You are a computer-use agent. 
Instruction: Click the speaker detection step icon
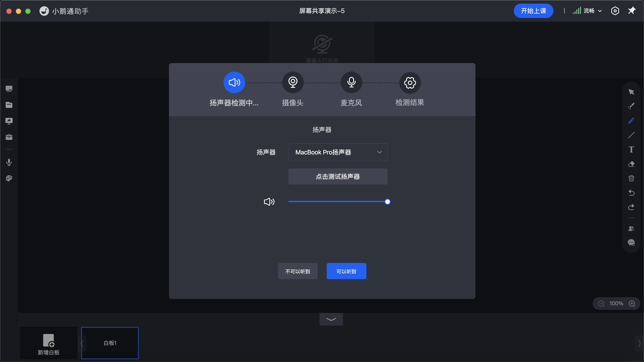tap(234, 82)
